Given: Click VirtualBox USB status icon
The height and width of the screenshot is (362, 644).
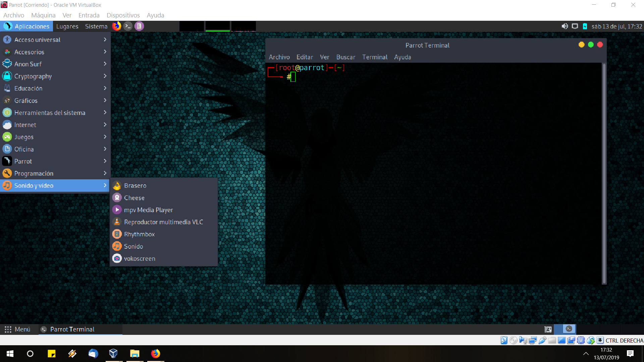Looking at the screenshot, I should pyautogui.click(x=542, y=341).
